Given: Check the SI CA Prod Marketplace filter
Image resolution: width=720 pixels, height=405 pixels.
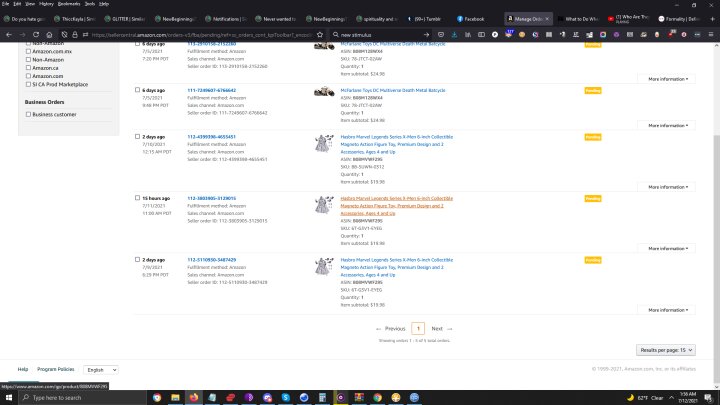Looking at the screenshot, I should pos(28,84).
